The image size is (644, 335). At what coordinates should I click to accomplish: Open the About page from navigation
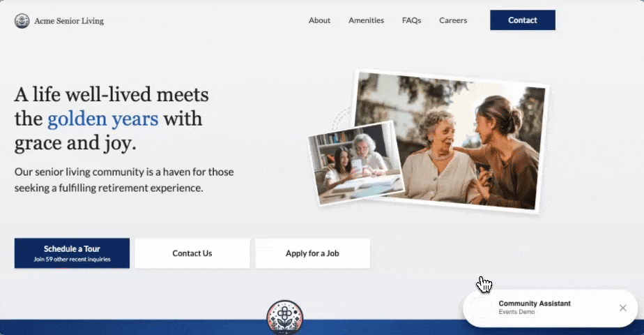point(319,20)
